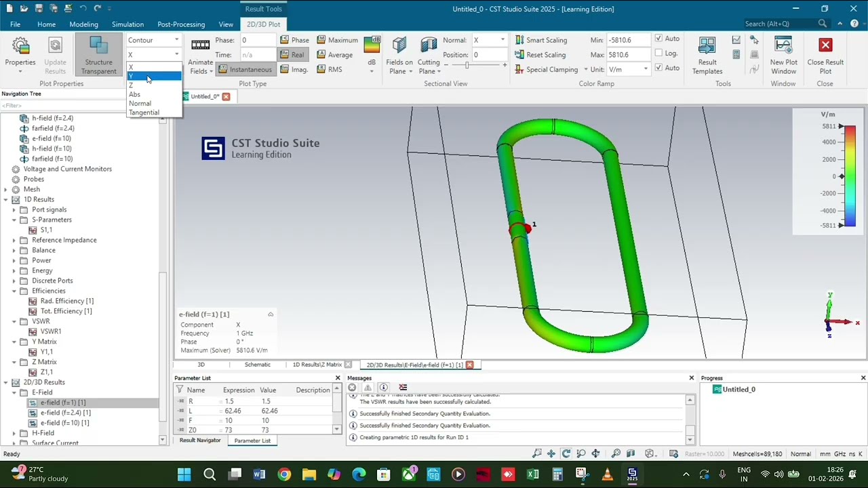Select VSWR1 result in tree
The height and width of the screenshot is (488, 868).
[x=51, y=331]
